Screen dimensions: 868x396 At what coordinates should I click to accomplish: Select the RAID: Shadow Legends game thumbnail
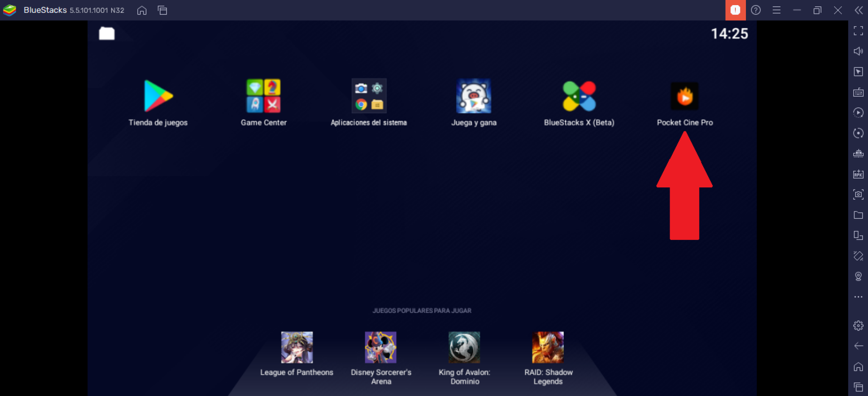[x=548, y=347]
